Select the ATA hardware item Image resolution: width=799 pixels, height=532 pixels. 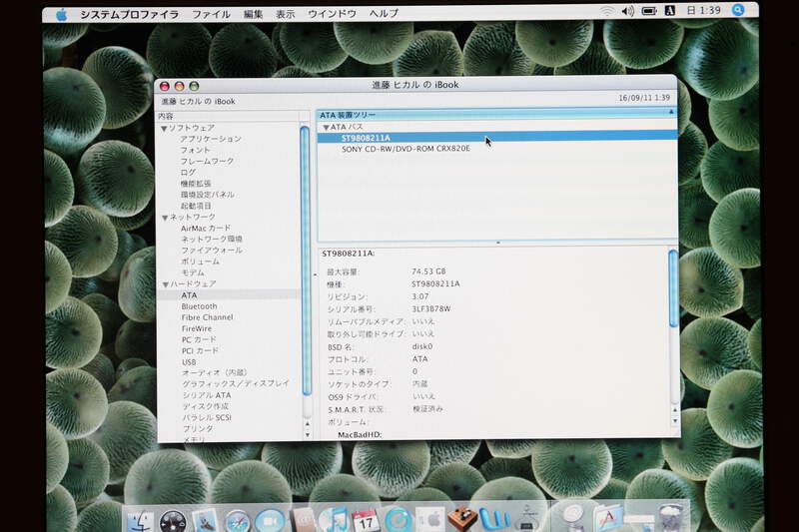pyautogui.click(x=189, y=294)
